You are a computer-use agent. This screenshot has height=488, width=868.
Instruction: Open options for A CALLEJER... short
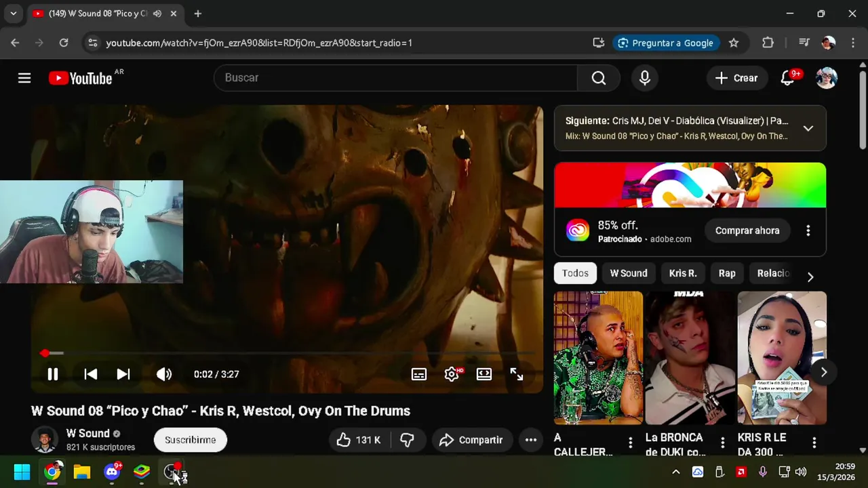pyautogui.click(x=630, y=443)
